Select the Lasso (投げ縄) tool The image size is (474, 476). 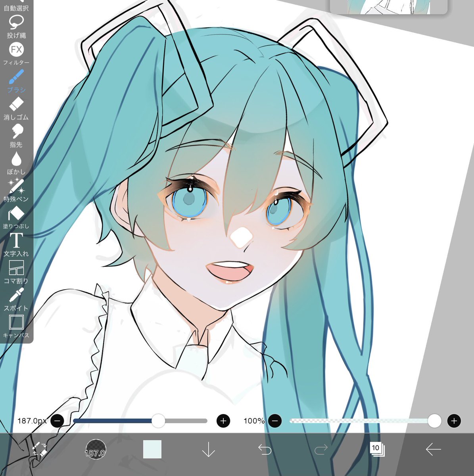(16, 27)
